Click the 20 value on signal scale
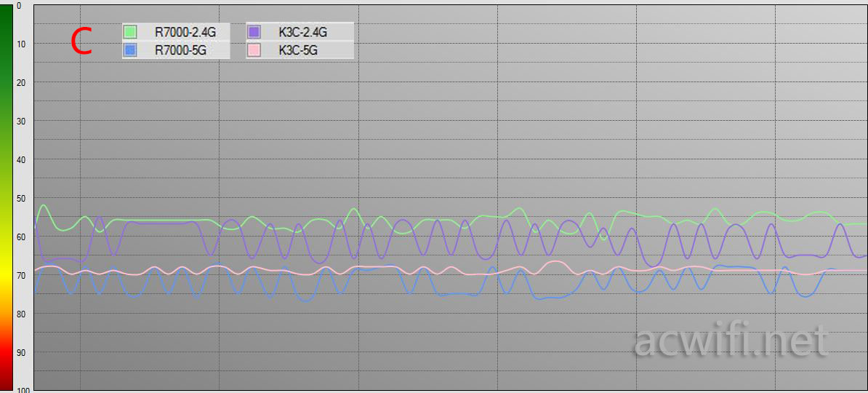 click(x=21, y=82)
